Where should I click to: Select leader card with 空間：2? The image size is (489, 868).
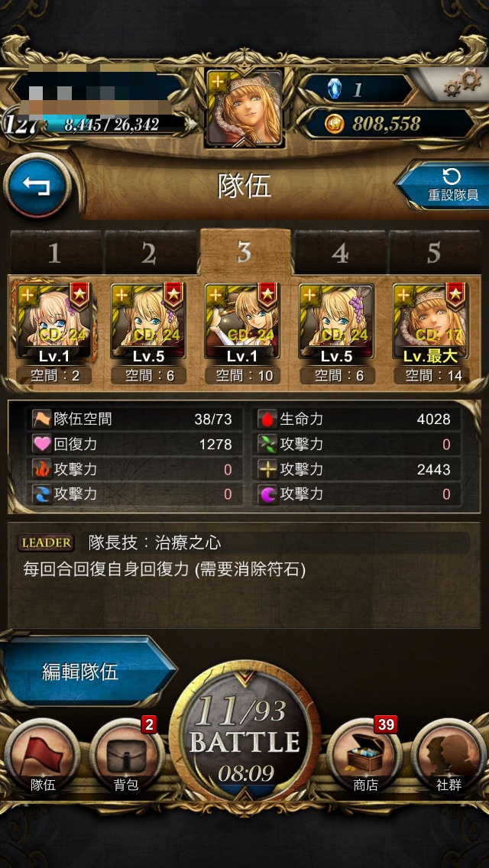click(x=53, y=332)
